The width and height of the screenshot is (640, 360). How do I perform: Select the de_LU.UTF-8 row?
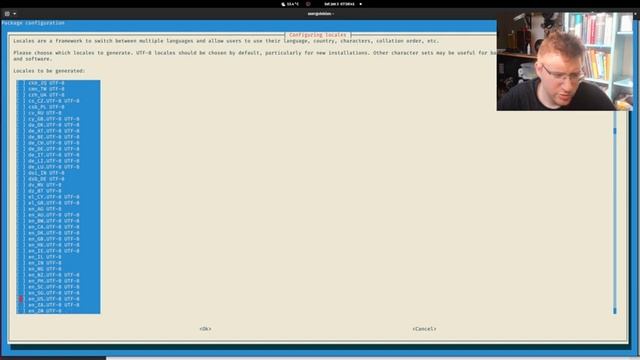pos(58,167)
